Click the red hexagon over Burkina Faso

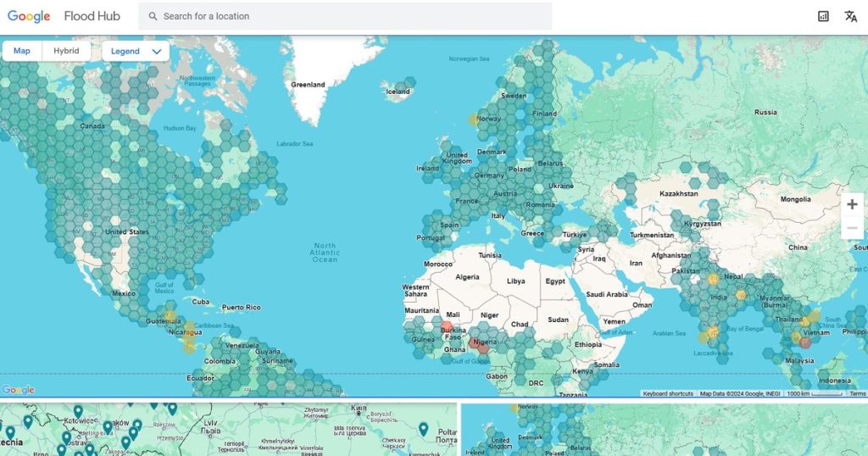pos(446,326)
